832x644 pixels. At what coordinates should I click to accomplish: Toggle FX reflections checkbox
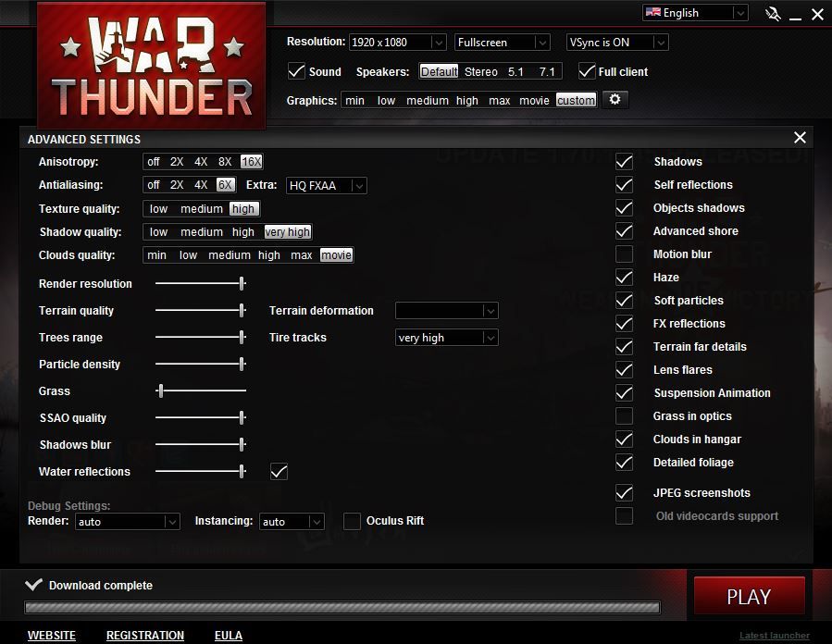point(624,324)
